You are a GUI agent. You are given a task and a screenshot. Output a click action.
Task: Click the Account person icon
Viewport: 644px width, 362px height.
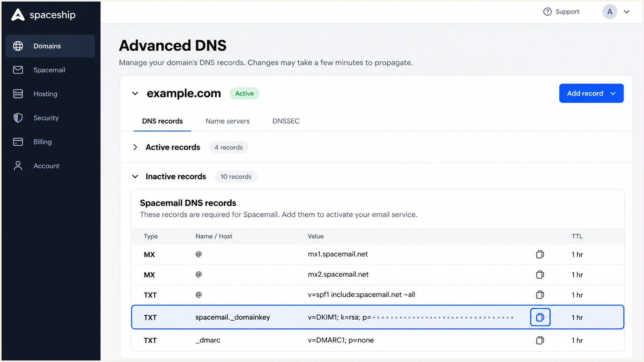pos(18,166)
